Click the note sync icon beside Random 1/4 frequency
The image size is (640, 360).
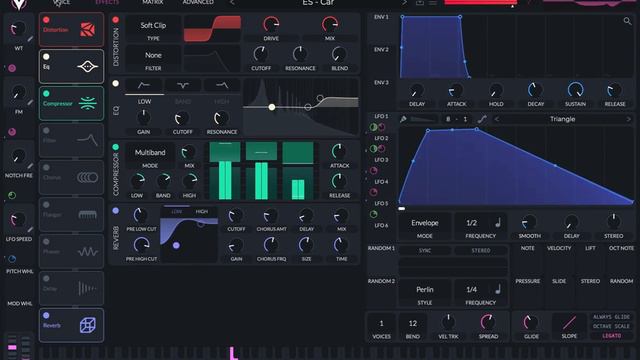coord(498,289)
